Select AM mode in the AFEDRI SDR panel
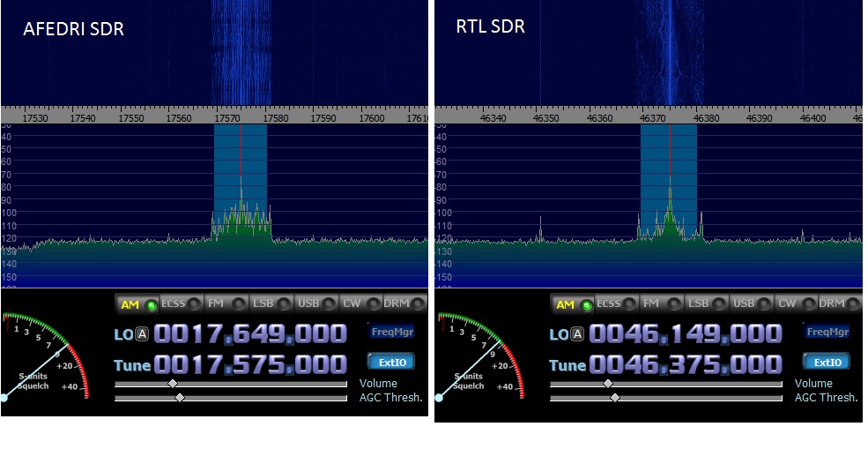868x449 pixels. [x=138, y=304]
